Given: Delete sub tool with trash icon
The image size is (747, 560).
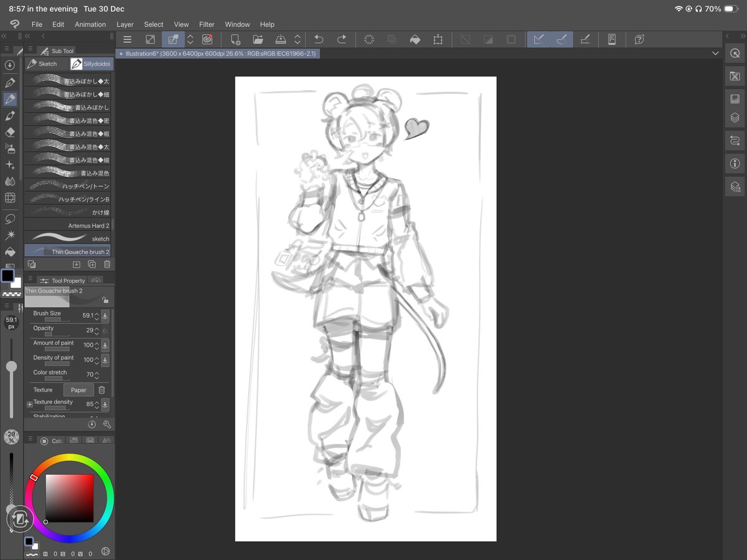Looking at the screenshot, I should (x=107, y=264).
